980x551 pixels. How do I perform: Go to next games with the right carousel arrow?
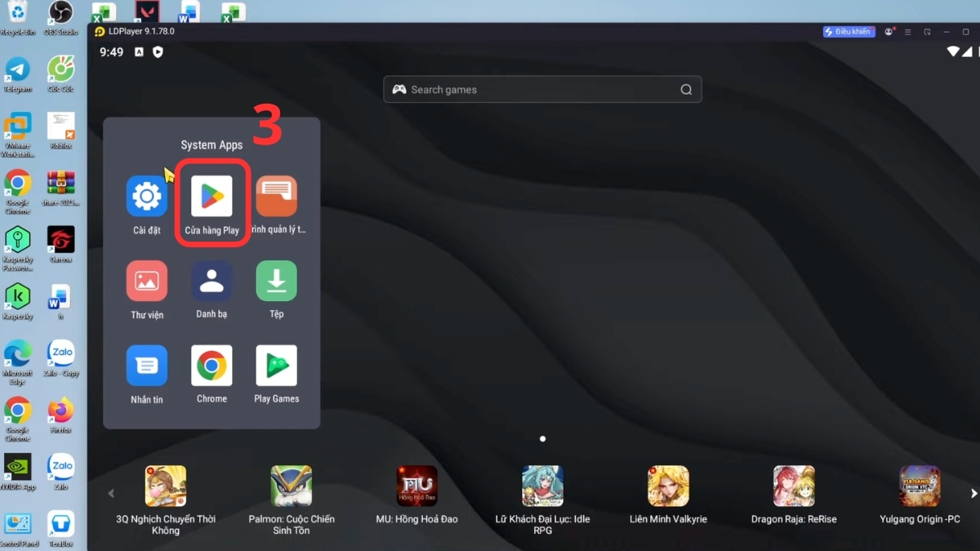coord(973,493)
